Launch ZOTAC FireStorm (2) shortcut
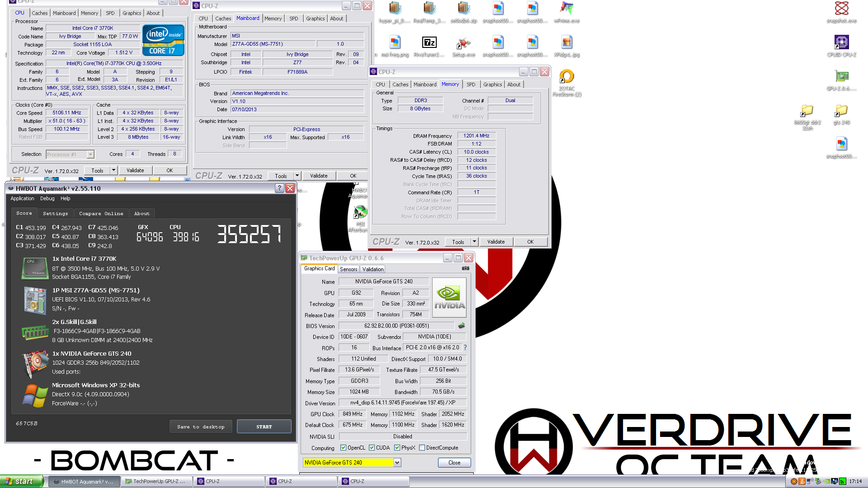The height and width of the screenshot is (488, 868). pyautogui.click(x=566, y=83)
